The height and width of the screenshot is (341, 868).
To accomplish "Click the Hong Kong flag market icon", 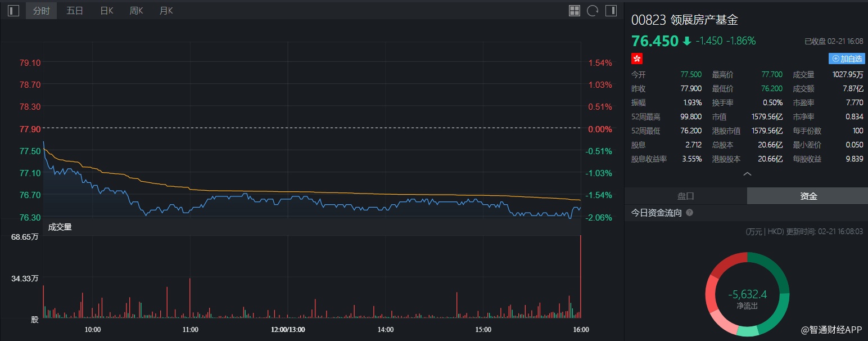I will coord(637,59).
